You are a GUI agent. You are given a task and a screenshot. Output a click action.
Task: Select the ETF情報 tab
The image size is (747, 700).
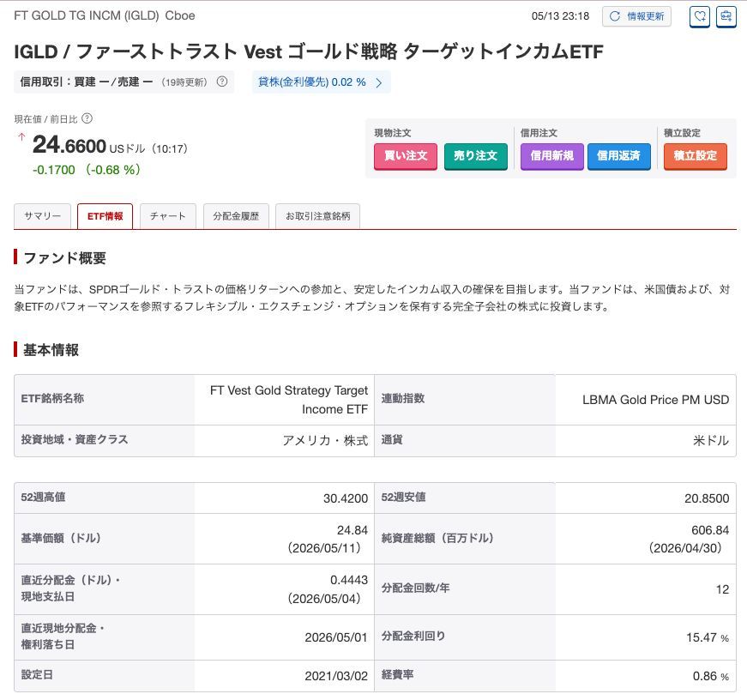(x=105, y=216)
